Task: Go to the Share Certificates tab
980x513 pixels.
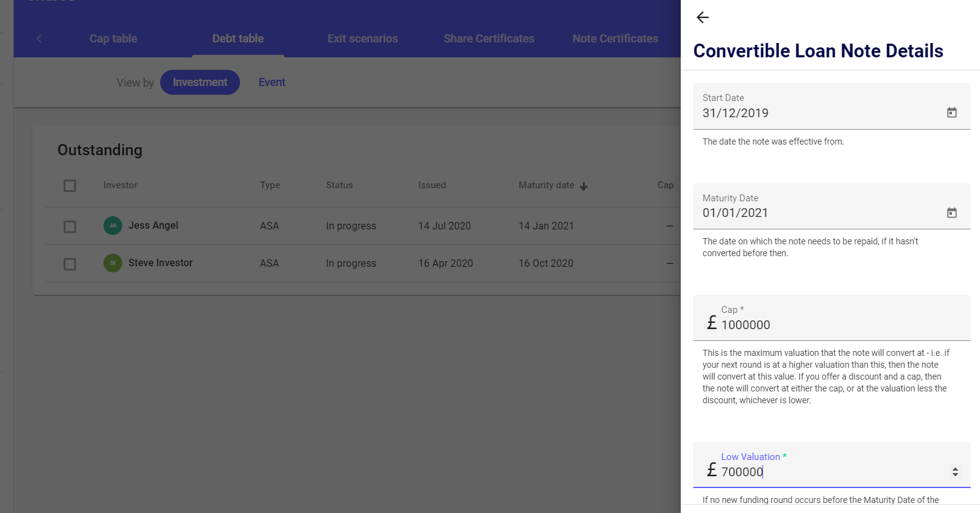Action: click(489, 39)
